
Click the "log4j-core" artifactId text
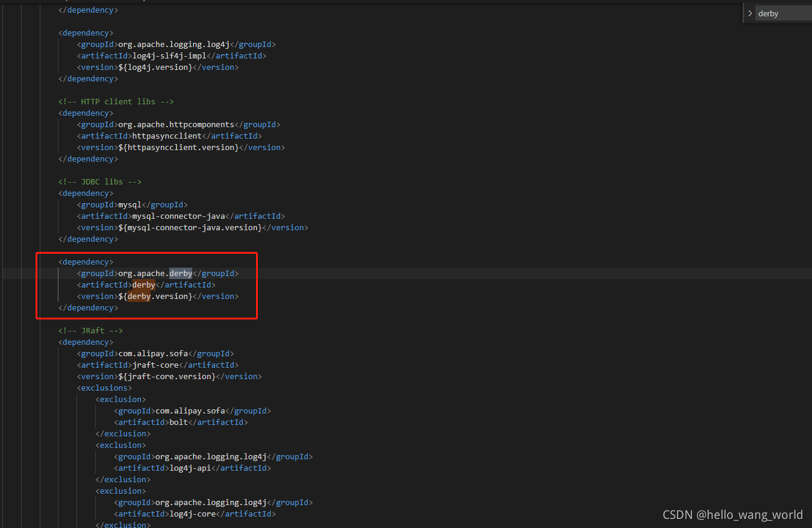click(193, 514)
